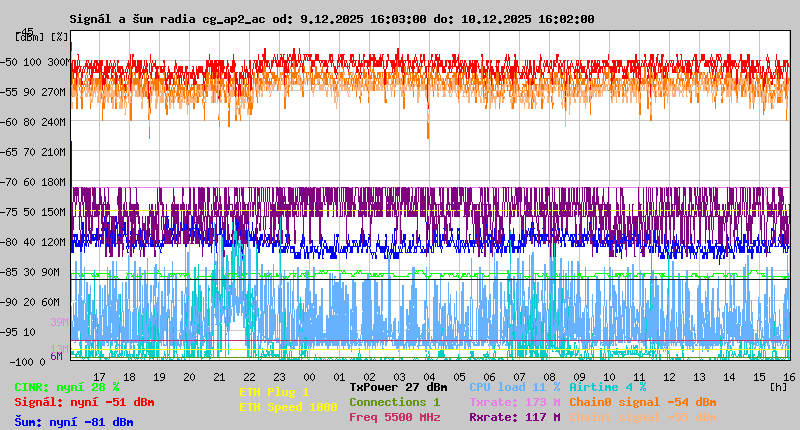This screenshot has width=800, height=430.
Task: Select the ETH Plug legend label
Action: [274, 392]
